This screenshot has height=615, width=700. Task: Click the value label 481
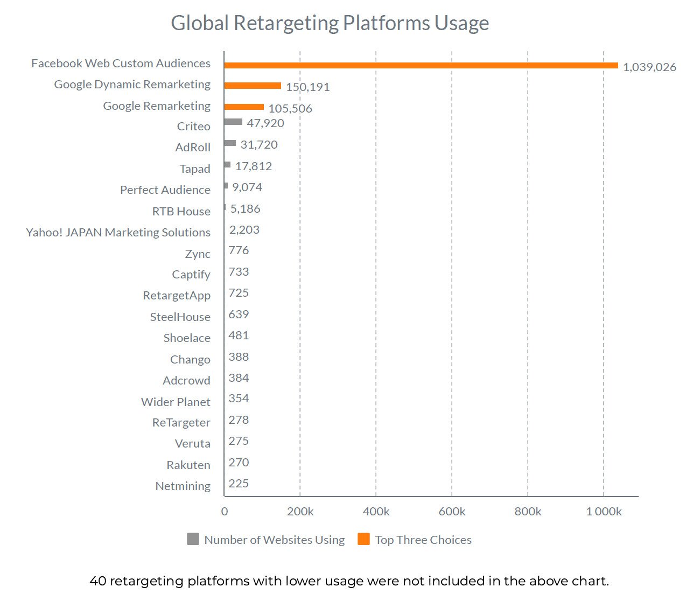click(239, 336)
